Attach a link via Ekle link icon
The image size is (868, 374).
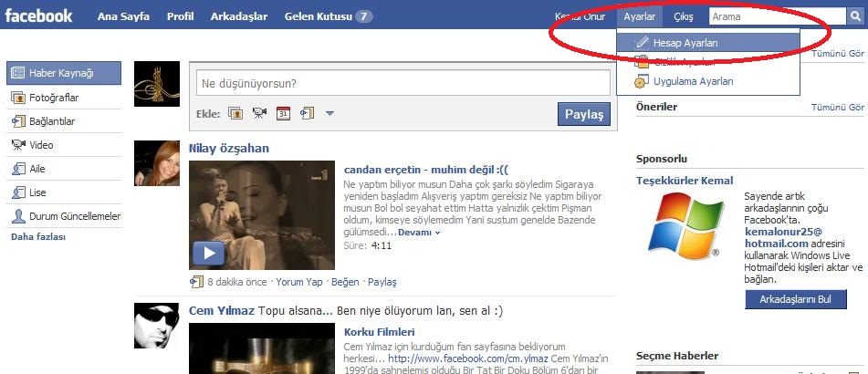307,113
